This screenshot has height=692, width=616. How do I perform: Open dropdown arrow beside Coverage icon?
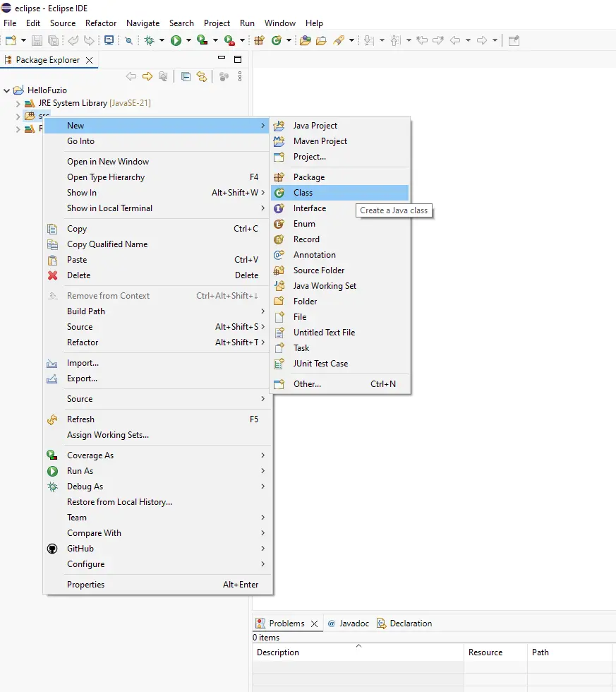click(x=215, y=41)
